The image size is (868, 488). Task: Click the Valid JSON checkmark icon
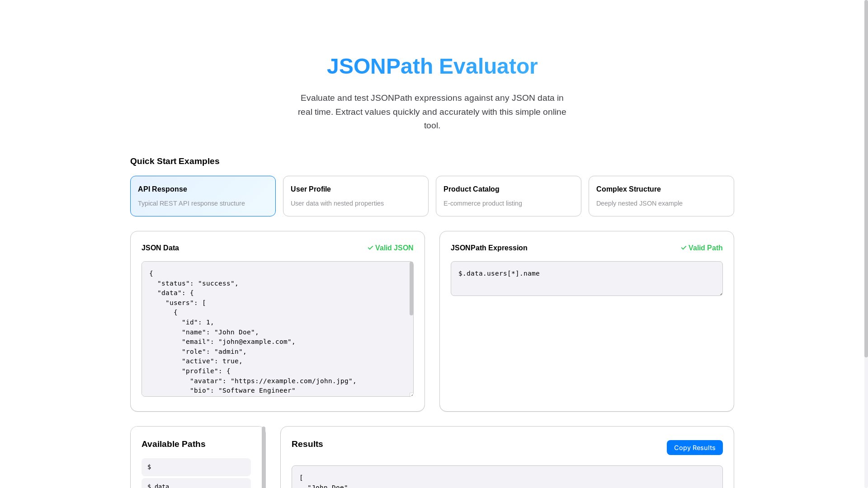click(370, 248)
